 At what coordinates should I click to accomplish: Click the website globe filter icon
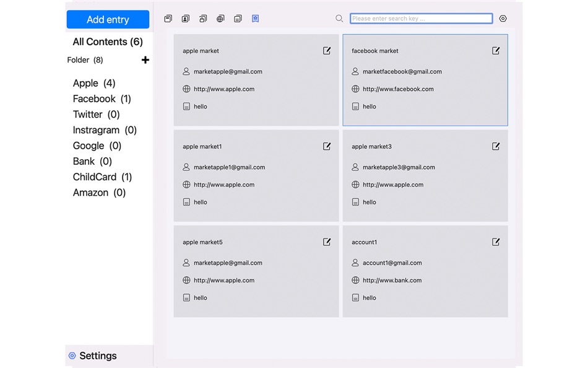click(220, 19)
